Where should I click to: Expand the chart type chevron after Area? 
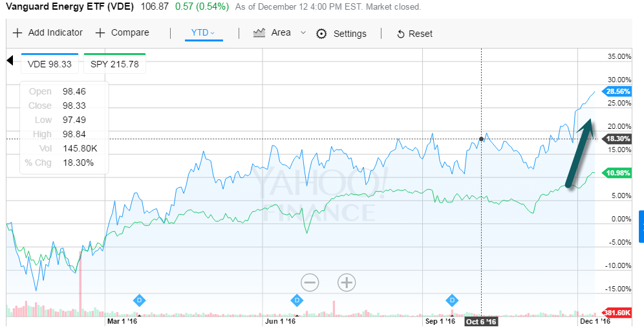(x=303, y=32)
